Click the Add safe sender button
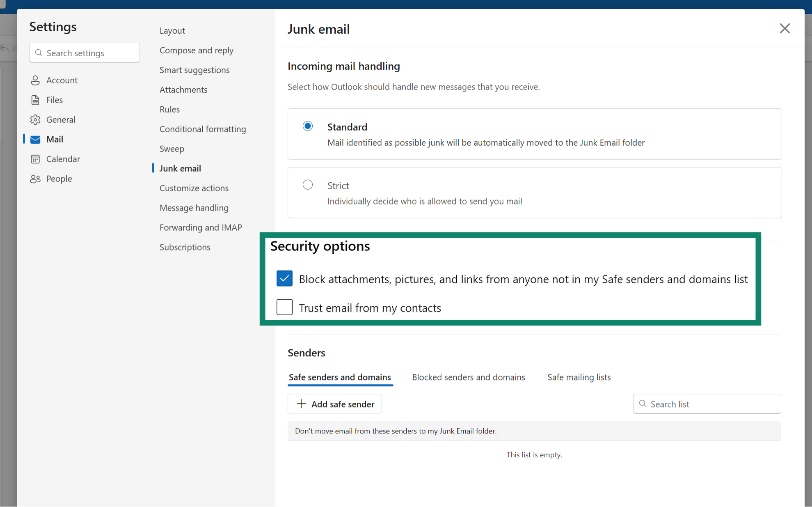Screen dimensions: 812x507 334,404
